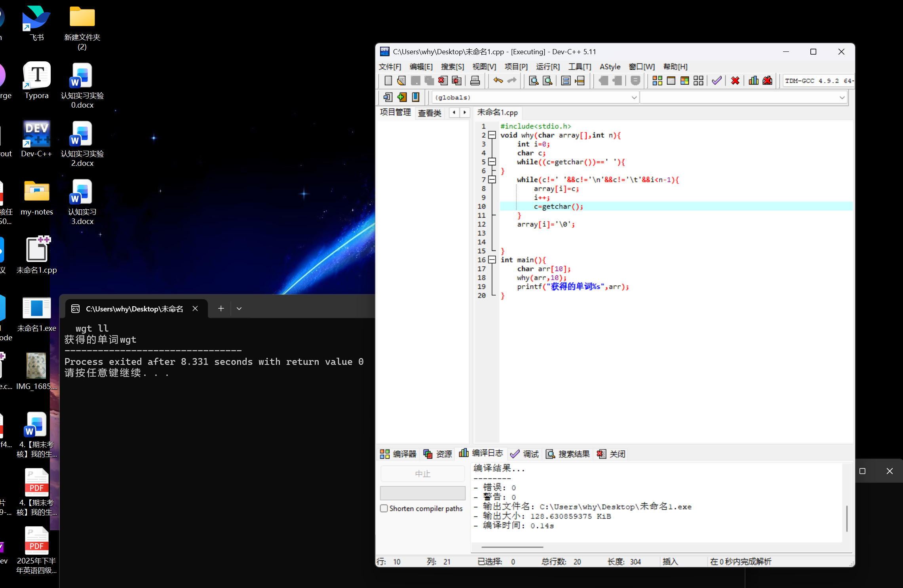Switch to the 编译器 bottom tab
This screenshot has width=903, height=588.
click(398, 454)
